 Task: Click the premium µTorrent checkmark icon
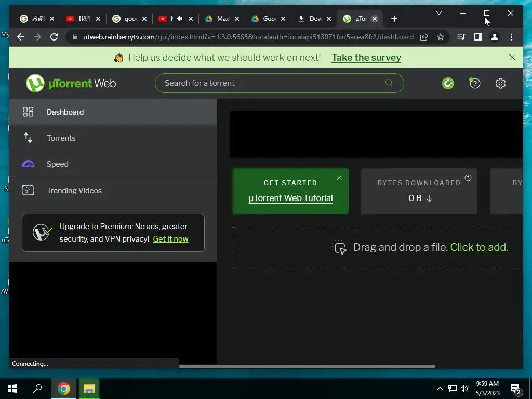click(x=42, y=232)
